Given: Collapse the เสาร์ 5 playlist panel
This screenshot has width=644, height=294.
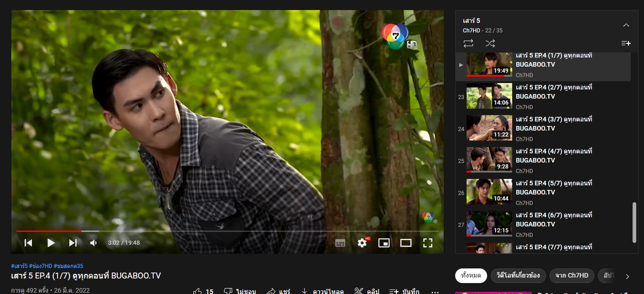Looking at the screenshot, I should (x=626, y=25).
